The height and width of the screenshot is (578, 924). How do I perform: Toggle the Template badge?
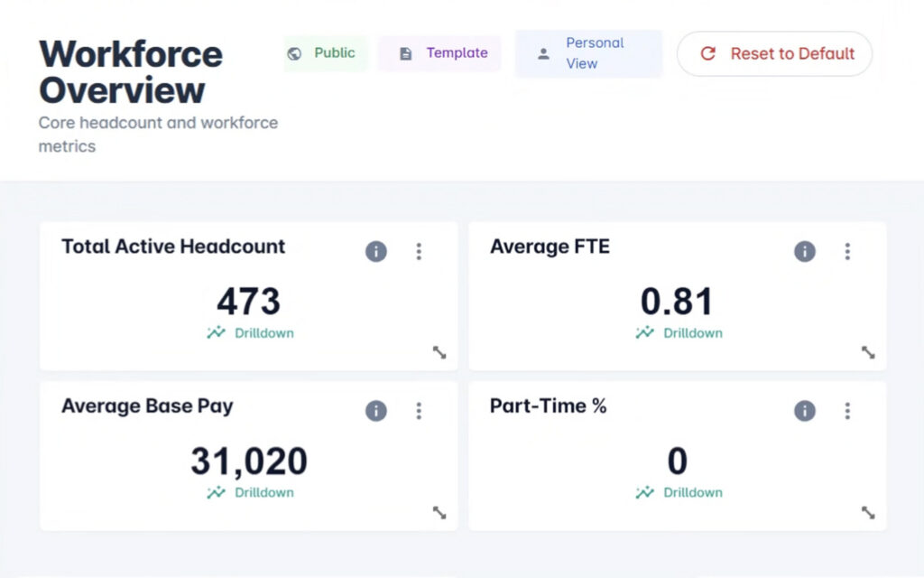tap(440, 53)
